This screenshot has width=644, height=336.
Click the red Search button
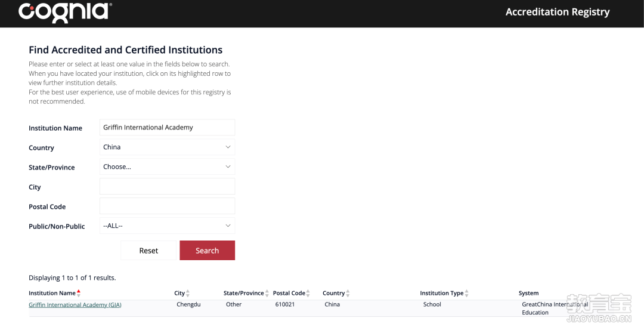click(x=207, y=251)
